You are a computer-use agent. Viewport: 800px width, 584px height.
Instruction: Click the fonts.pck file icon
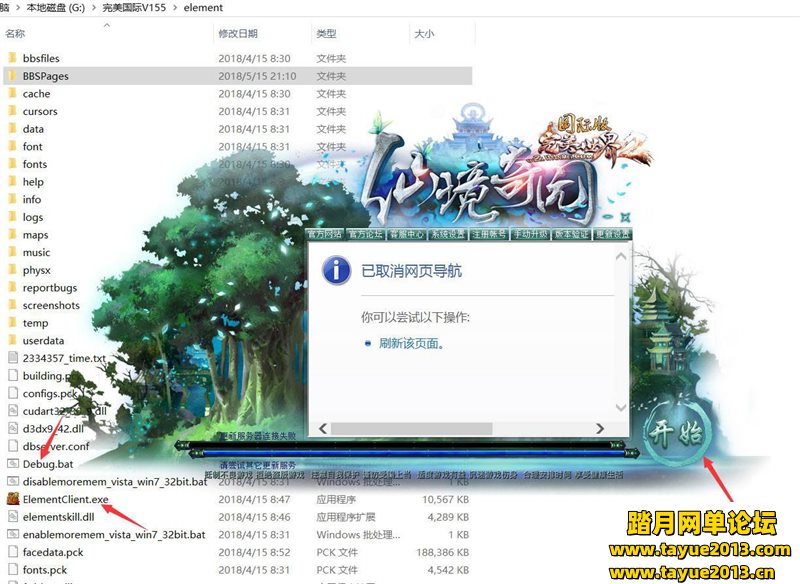pos(13,570)
